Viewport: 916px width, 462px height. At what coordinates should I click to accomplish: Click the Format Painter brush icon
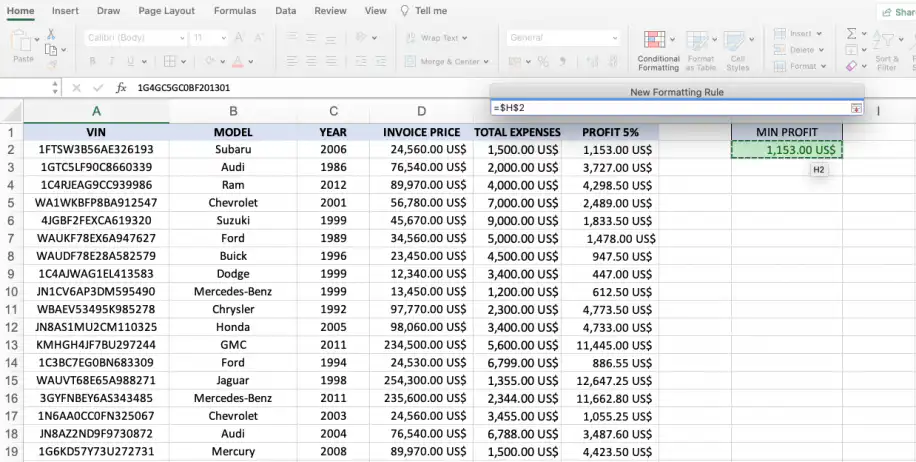[51, 64]
